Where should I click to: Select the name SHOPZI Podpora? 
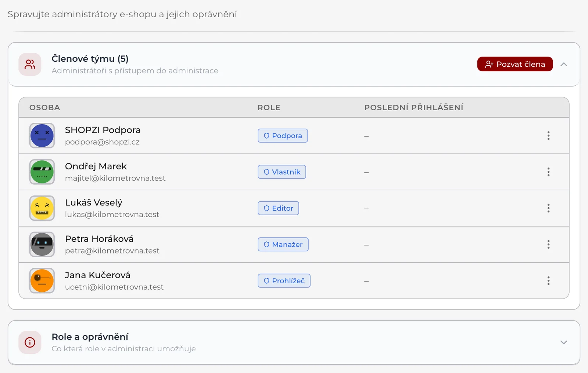click(103, 130)
